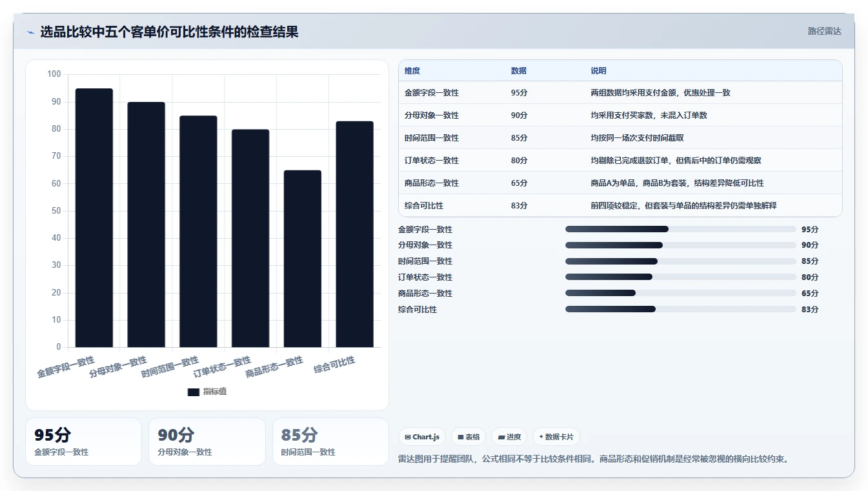Click the 订单状态一致性 progress bar showing 80分

tap(681, 277)
